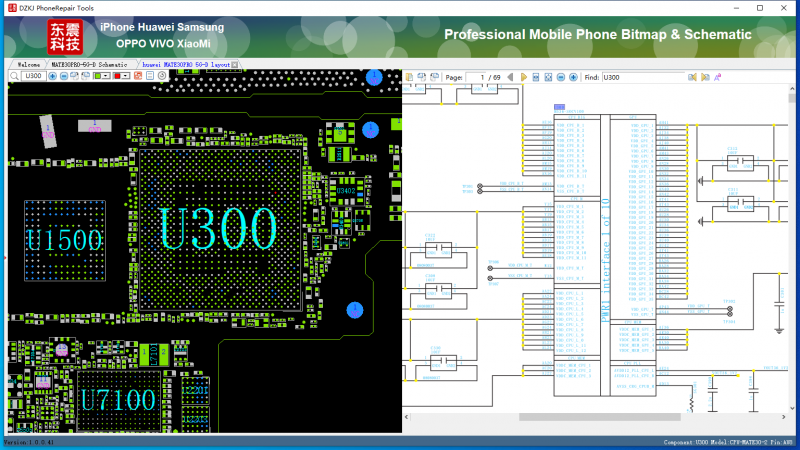Screen dimensions: 800x450
Task: Select the large U300 chip on the layout
Action: pos(219,229)
